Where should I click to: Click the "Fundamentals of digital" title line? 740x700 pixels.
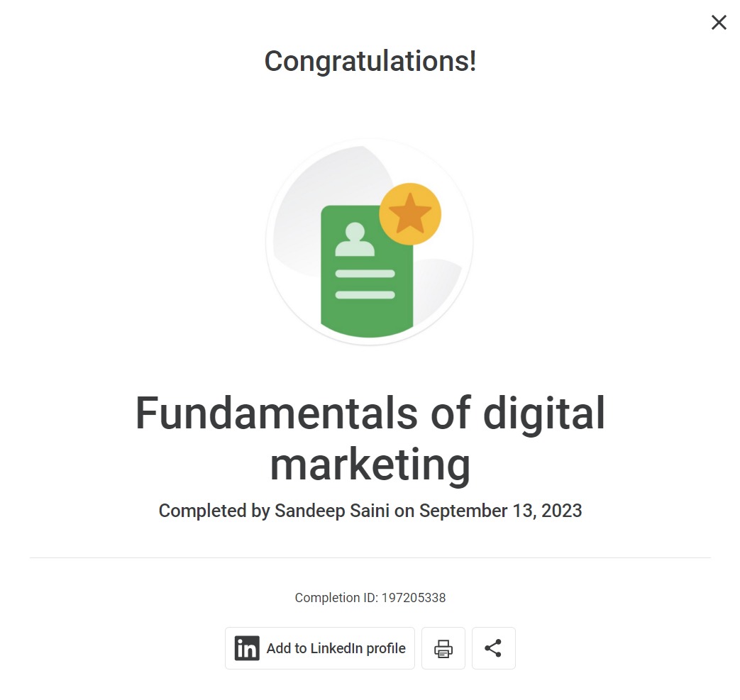click(x=370, y=413)
